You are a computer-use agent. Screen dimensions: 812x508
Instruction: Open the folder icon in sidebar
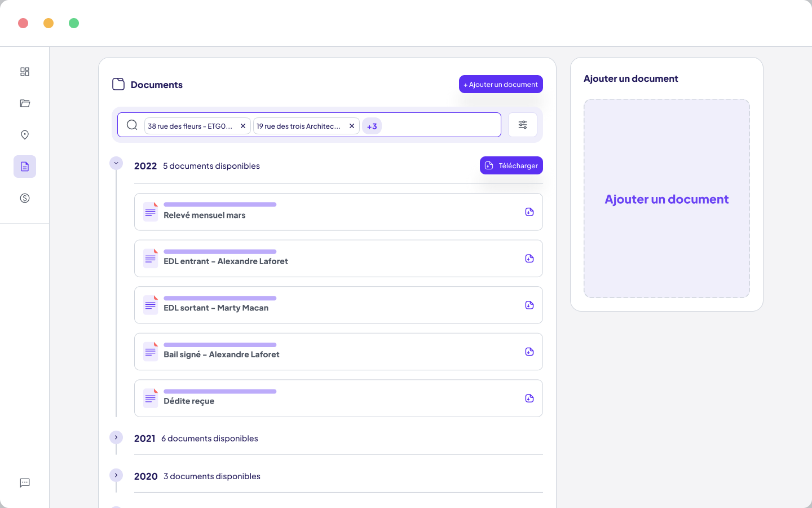click(25, 103)
